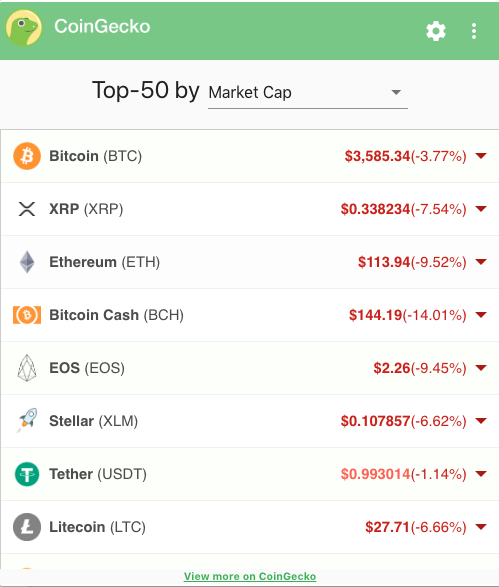Click the Bitcoin Cash icon
The height and width of the screenshot is (587, 499).
tap(27, 315)
